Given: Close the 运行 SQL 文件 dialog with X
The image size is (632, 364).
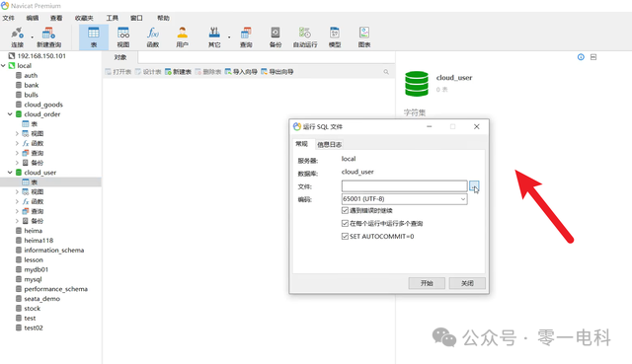Looking at the screenshot, I should pyautogui.click(x=476, y=126).
